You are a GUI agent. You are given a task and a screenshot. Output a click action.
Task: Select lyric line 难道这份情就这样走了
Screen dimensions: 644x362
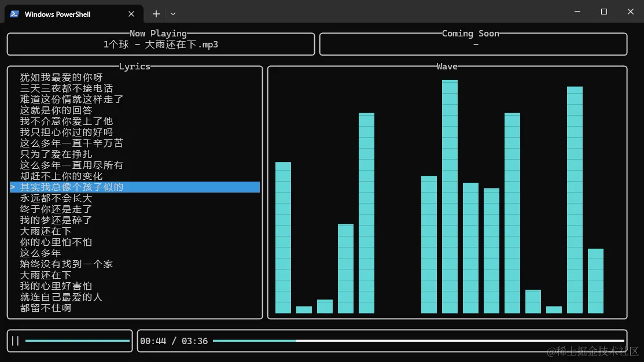(72, 99)
